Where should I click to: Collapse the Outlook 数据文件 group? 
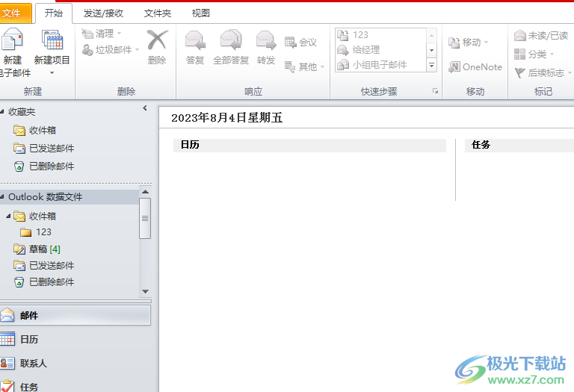[x=1, y=196]
